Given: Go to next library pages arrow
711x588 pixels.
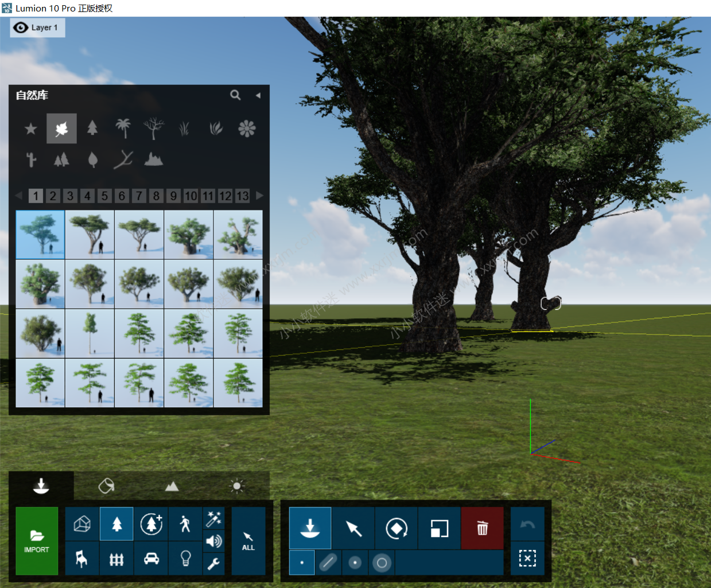Looking at the screenshot, I should (259, 196).
